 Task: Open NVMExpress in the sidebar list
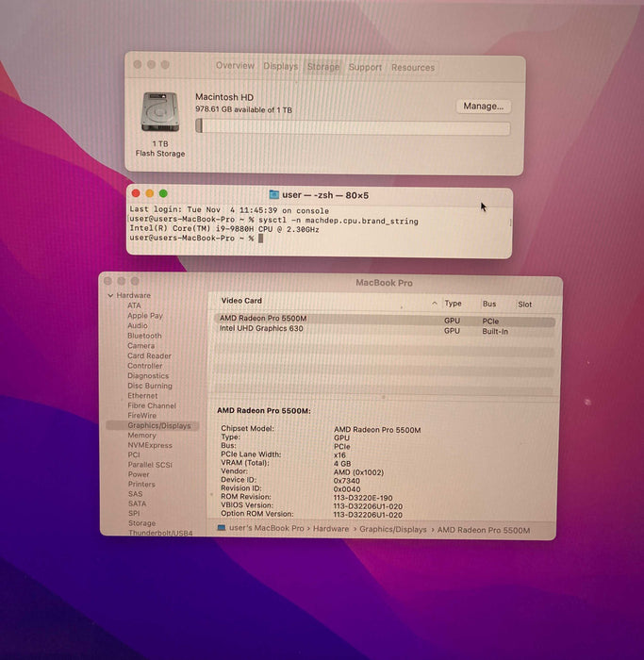[150, 446]
